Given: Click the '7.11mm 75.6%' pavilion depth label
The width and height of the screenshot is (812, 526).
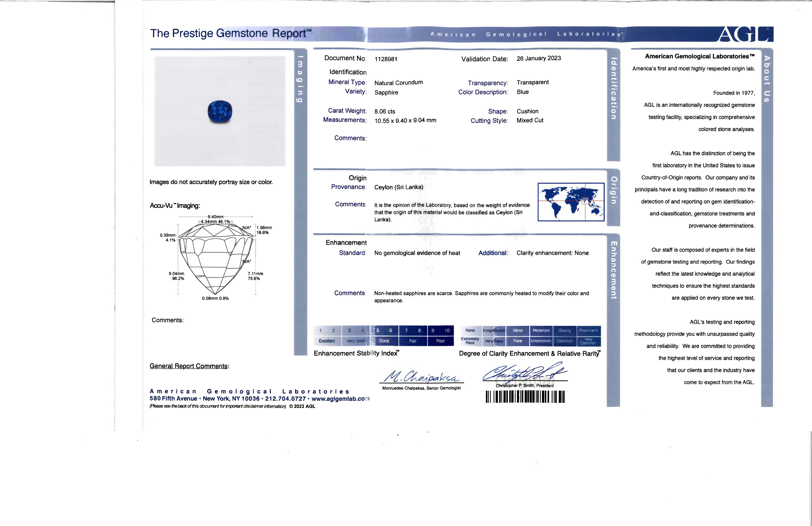Looking at the screenshot, I should (x=255, y=276).
